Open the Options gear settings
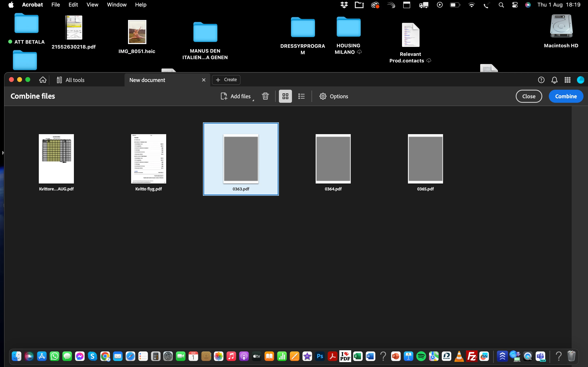588x367 pixels. [x=334, y=96]
